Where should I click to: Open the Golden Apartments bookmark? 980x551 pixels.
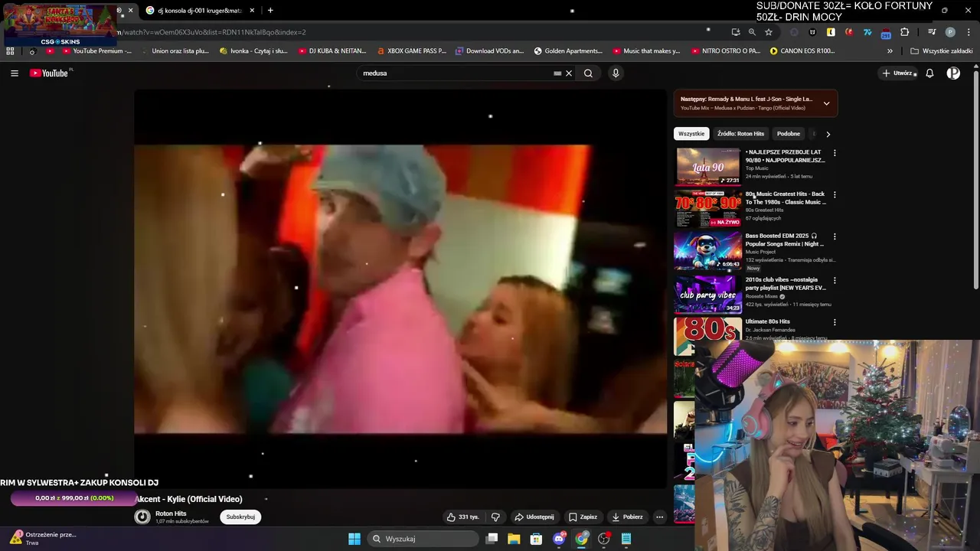[x=568, y=51]
